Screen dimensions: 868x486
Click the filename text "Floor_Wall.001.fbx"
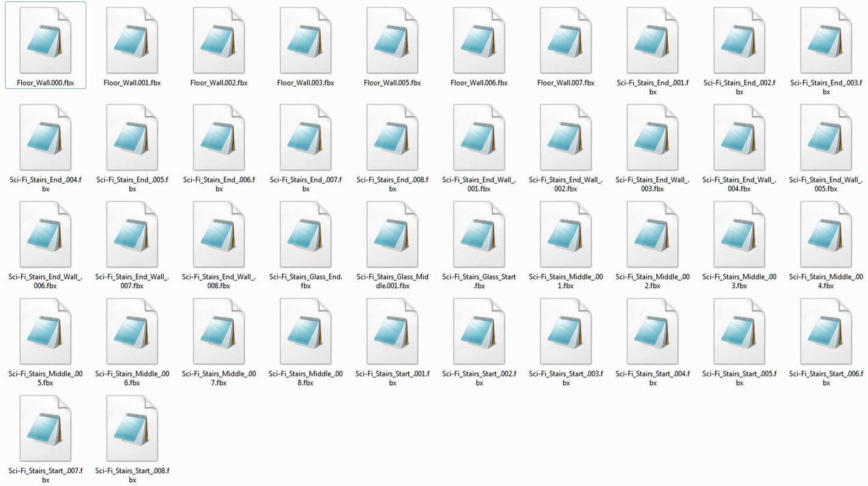[x=132, y=83]
